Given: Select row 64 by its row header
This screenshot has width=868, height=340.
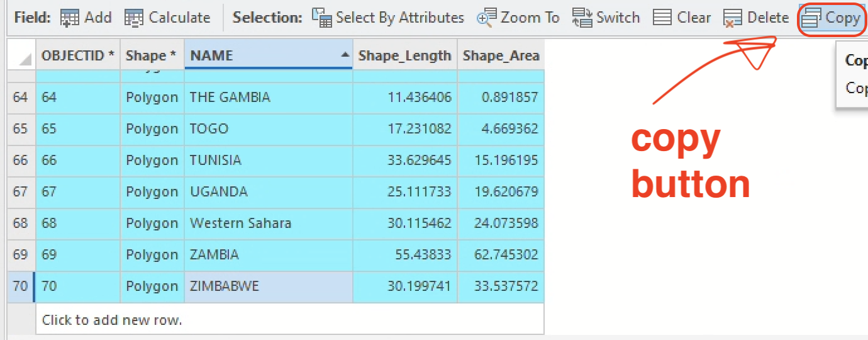Looking at the screenshot, I should pyautogui.click(x=21, y=98).
